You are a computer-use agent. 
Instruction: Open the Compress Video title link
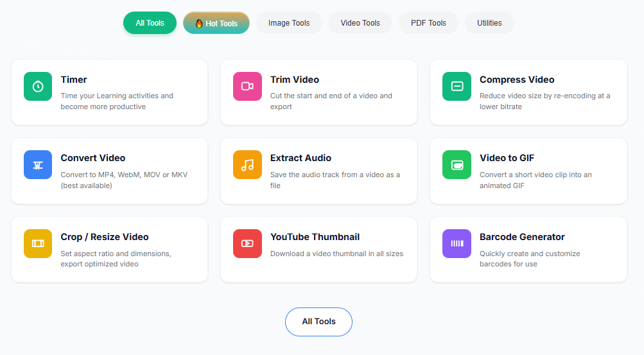pyautogui.click(x=517, y=80)
